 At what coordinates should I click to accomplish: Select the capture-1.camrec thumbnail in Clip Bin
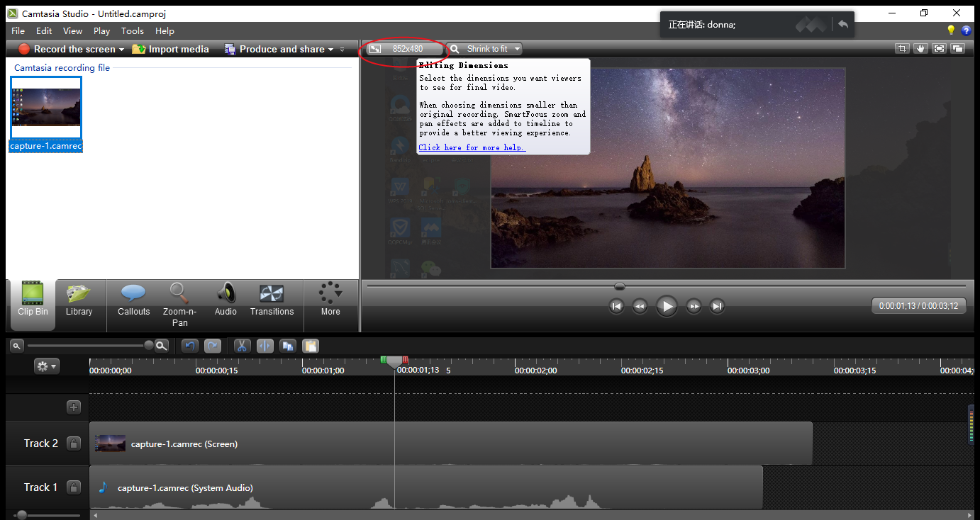[x=46, y=108]
